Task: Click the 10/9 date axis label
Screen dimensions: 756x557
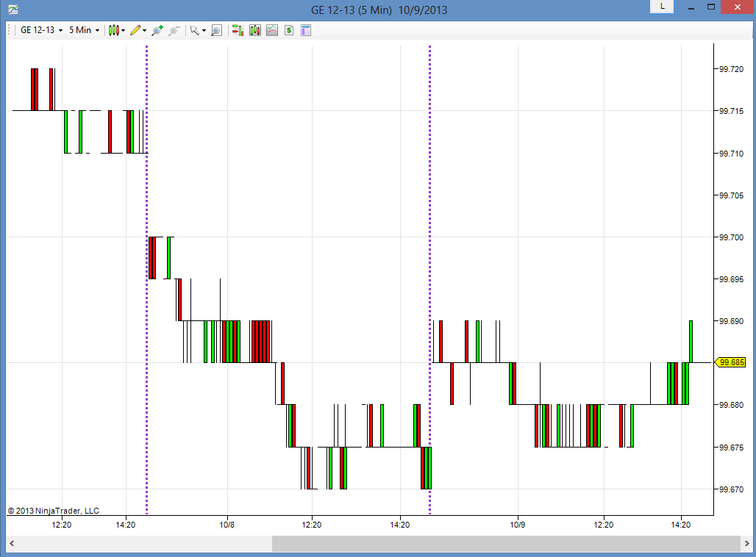Action: click(517, 524)
